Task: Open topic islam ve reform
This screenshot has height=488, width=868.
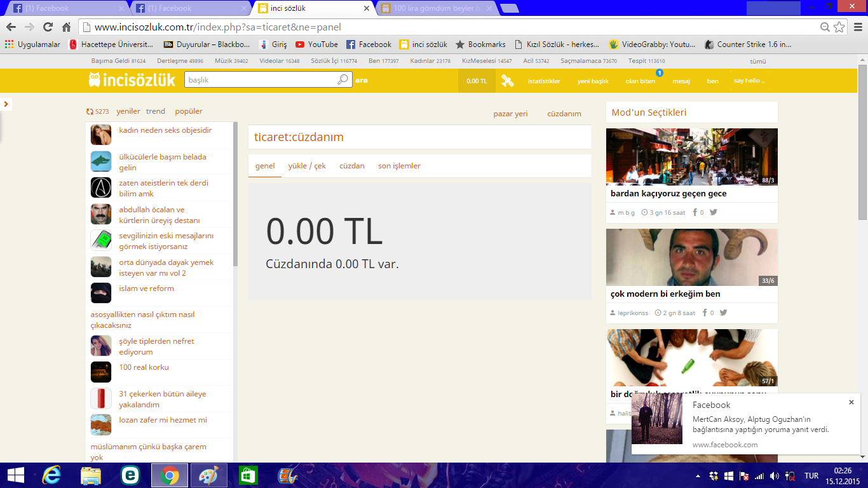Action: tap(146, 288)
